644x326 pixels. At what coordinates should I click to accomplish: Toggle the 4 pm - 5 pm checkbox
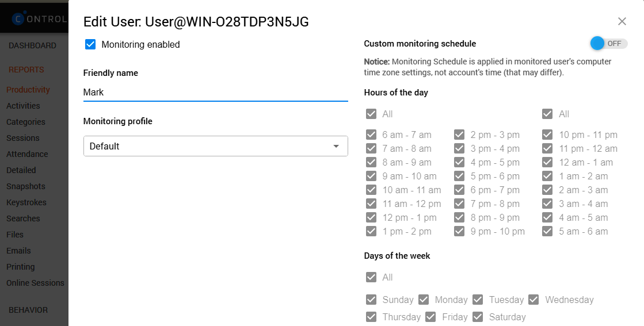click(x=459, y=162)
